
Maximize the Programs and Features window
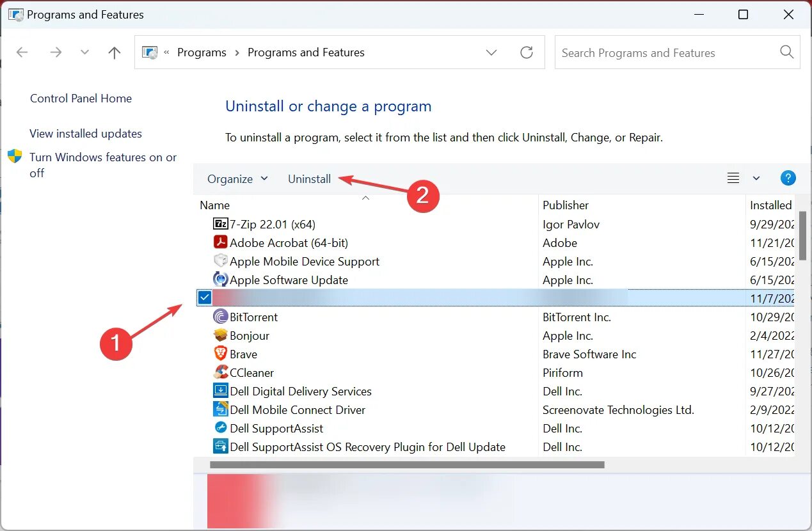point(743,14)
